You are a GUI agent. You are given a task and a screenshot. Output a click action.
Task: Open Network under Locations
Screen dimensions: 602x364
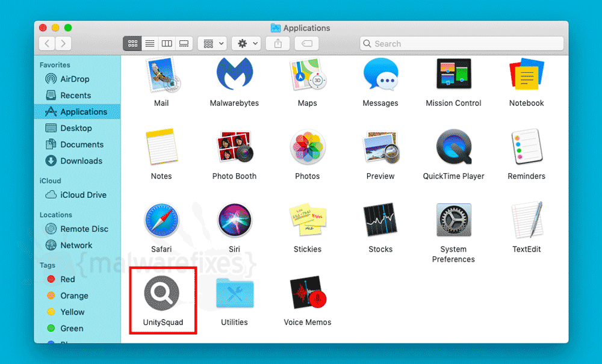77,245
